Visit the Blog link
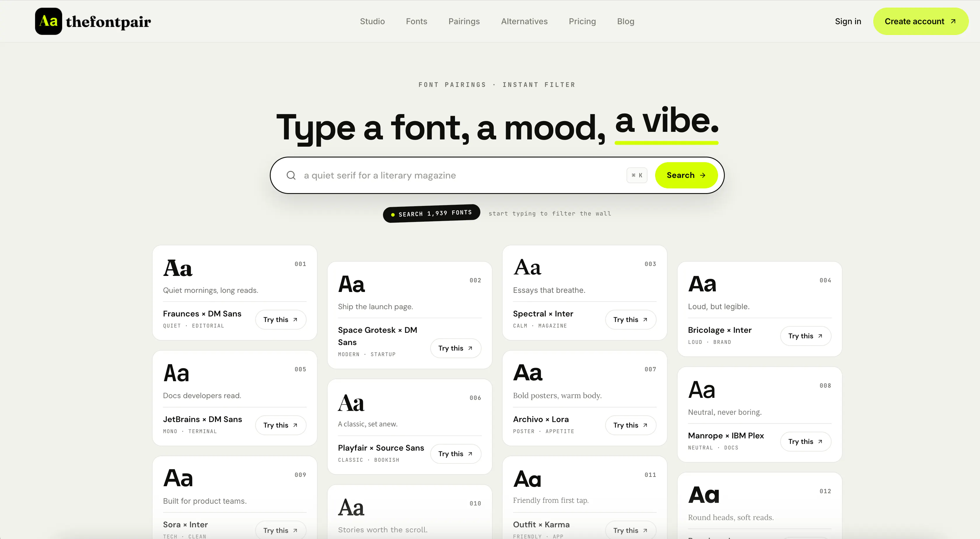The image size is (980, 539). [x=625, y=21]
